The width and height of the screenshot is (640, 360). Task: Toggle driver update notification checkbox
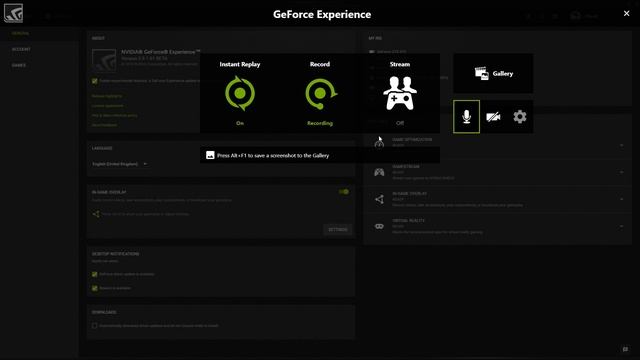point(95,274)
